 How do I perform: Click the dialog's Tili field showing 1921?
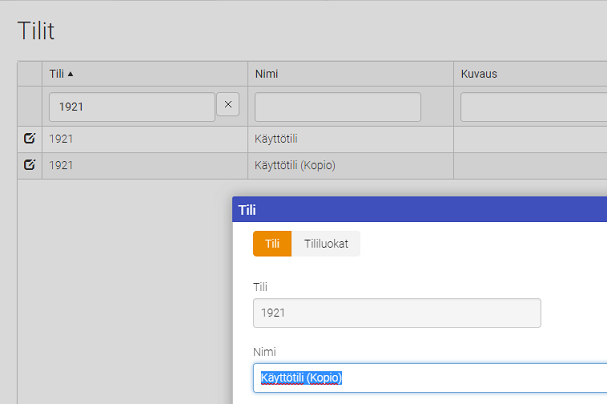(396, 313)
